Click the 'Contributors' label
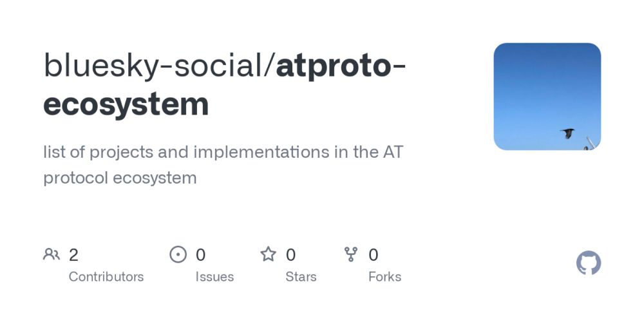 tap(106, 277)
